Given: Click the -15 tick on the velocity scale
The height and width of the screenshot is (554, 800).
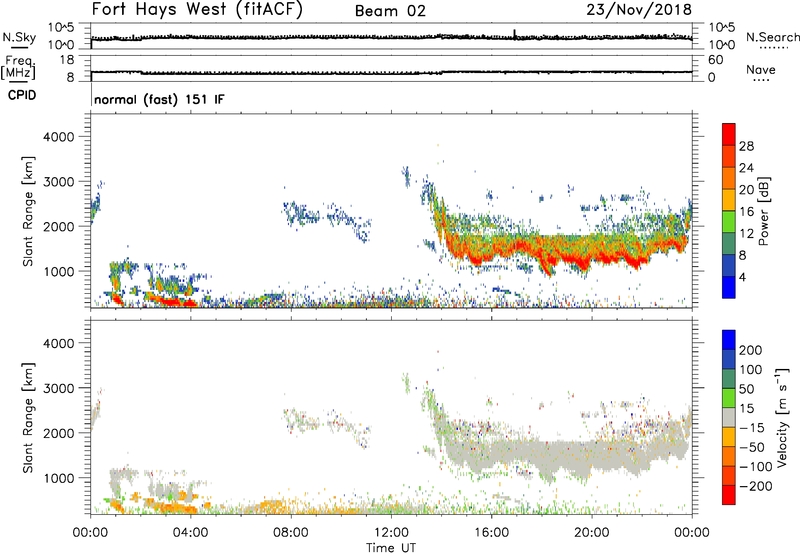Looking at the screenshot, I should [752, 428].
